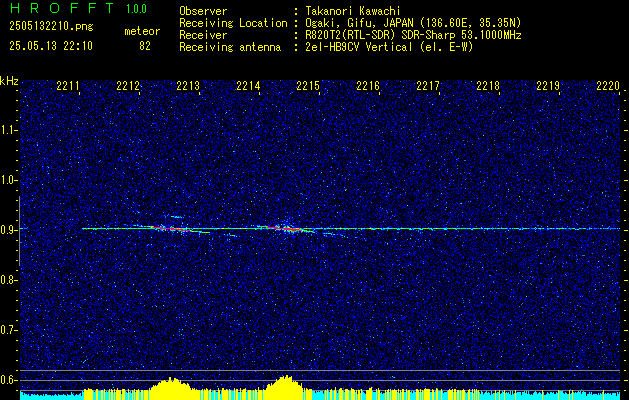The width and height of the screenshot is (629, 400).
Task: Click the Receiver field label
Action: tap(203, 35)
